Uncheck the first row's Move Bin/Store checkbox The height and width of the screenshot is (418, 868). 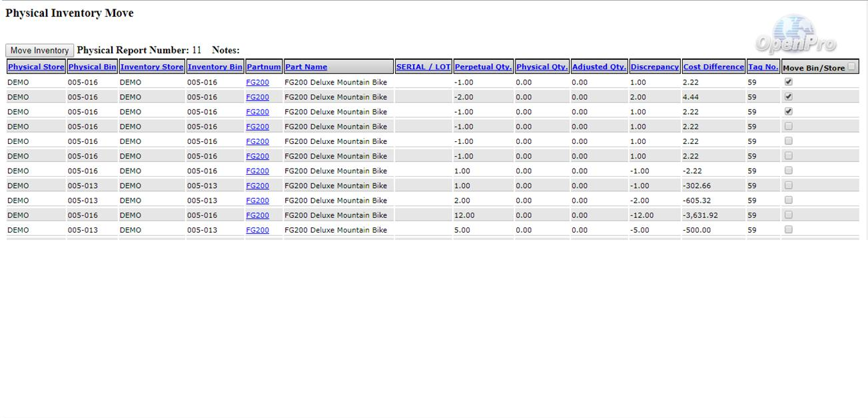tap(789, 82)
